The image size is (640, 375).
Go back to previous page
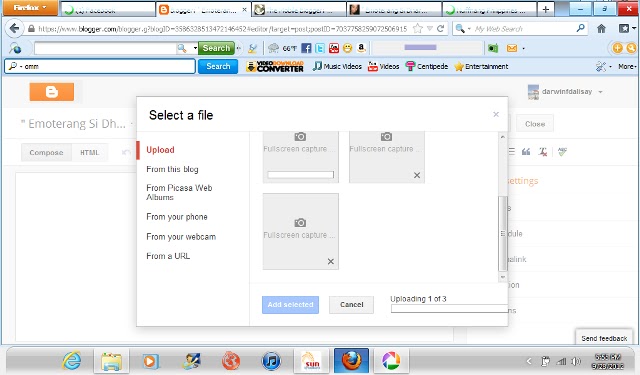(x=14, y=29)
